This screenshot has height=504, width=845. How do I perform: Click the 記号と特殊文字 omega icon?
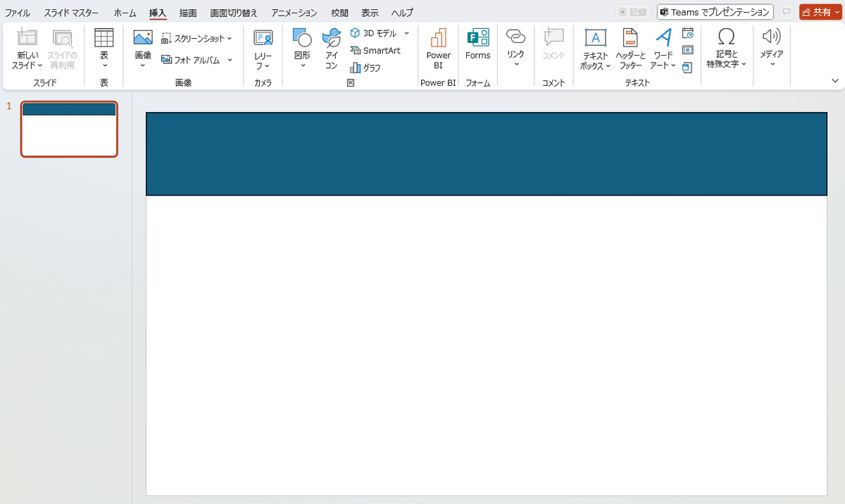click(x=727, y=37)
